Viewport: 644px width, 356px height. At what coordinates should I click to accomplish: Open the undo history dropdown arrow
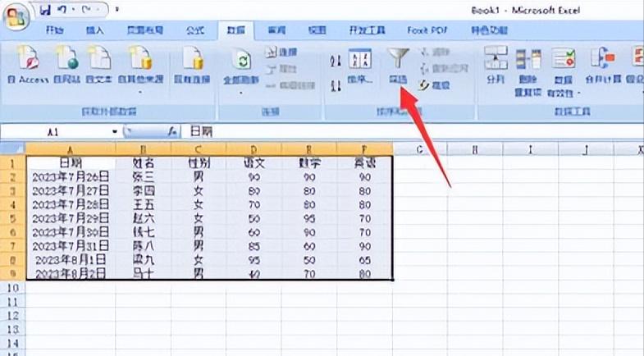point(72,9)
